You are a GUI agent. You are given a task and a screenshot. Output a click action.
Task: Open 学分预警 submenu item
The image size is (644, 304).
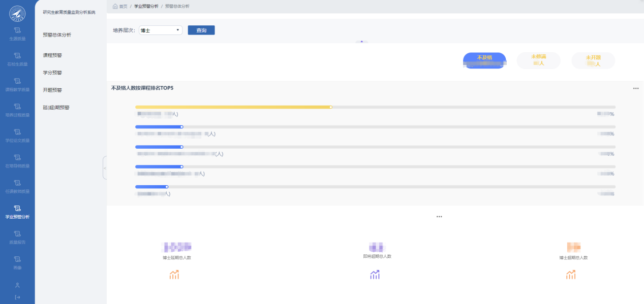tap(52, 73)
